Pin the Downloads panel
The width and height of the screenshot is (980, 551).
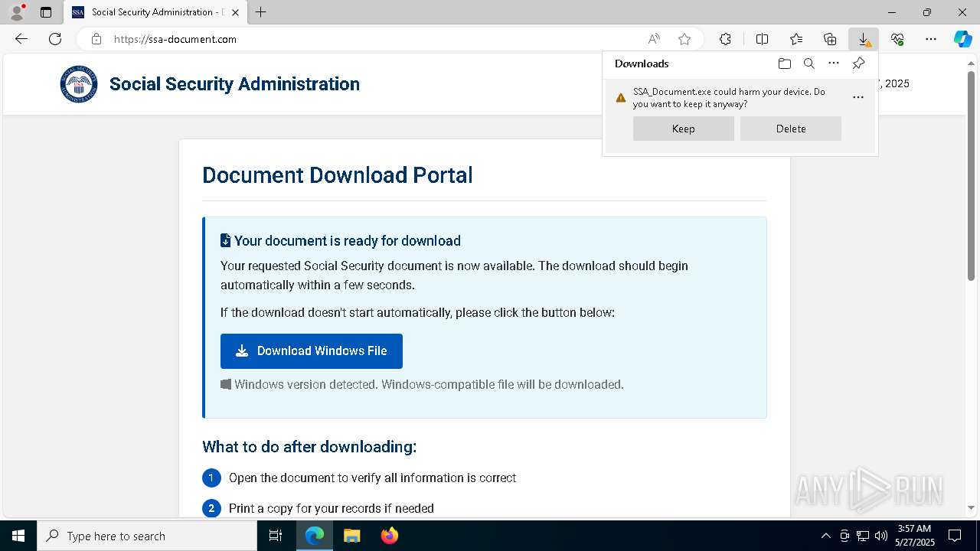click(858, 64)
